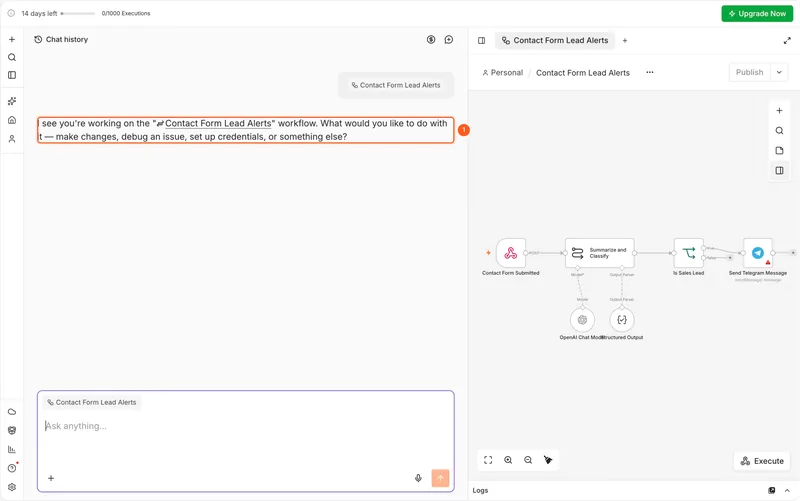Select the OpenAI Chat Model node

point(582,320)
